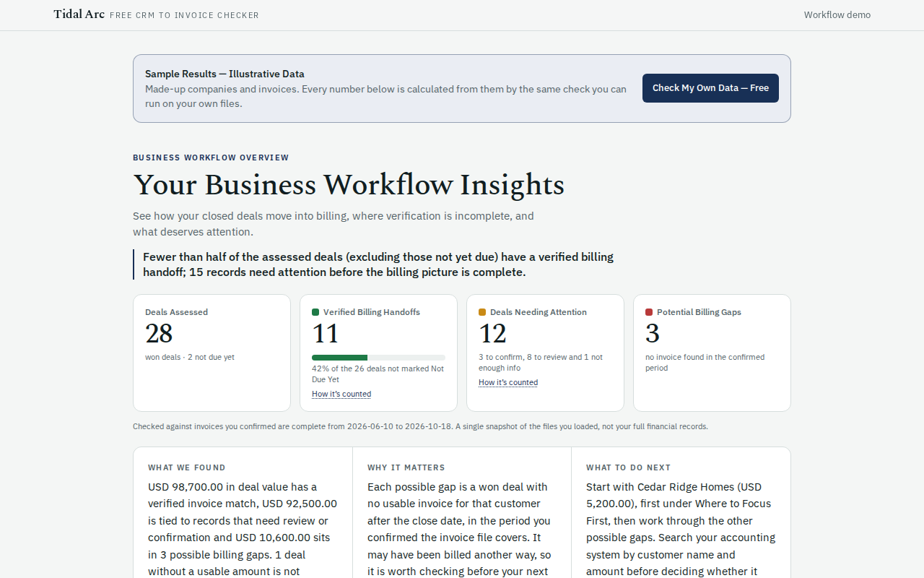This screenshot has width=924, height=578.
Task: Click the WHAT TO DO NEXT heading
Action: coord(629,467)
